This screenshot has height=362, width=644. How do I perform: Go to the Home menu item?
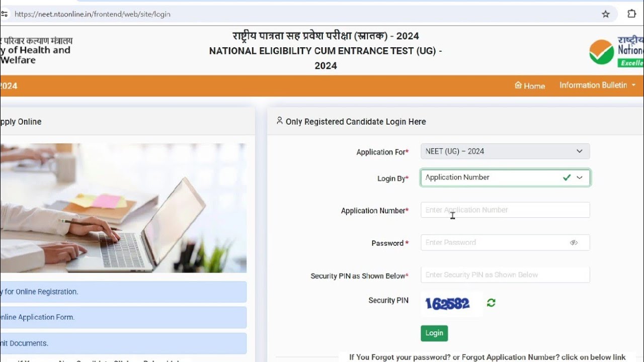pos(530,86)
